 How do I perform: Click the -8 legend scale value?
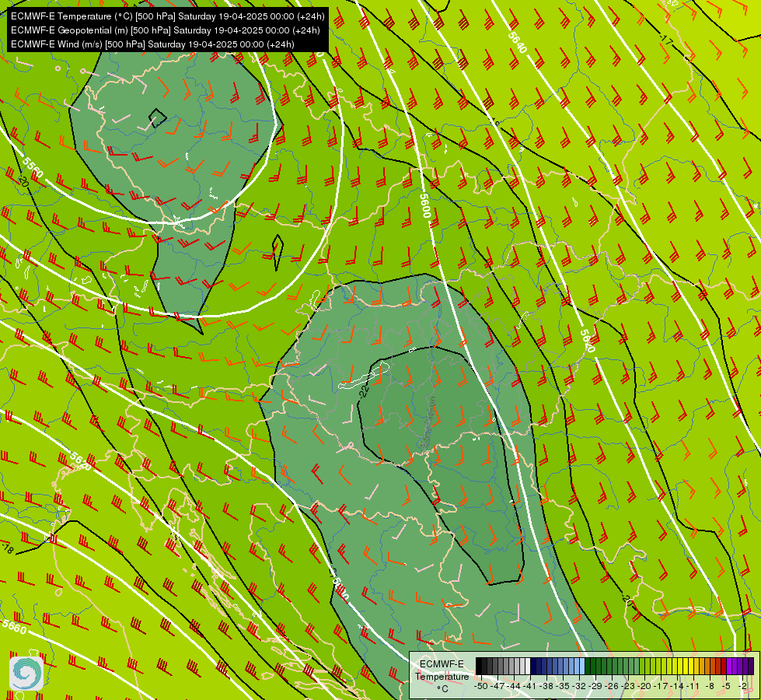click(x=710, y=686)
